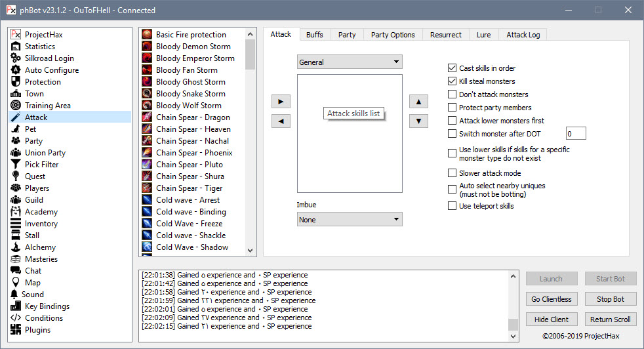Click the Go Clientless button
Viewport: 644px width, 349px height.
[x=551, y=299]
